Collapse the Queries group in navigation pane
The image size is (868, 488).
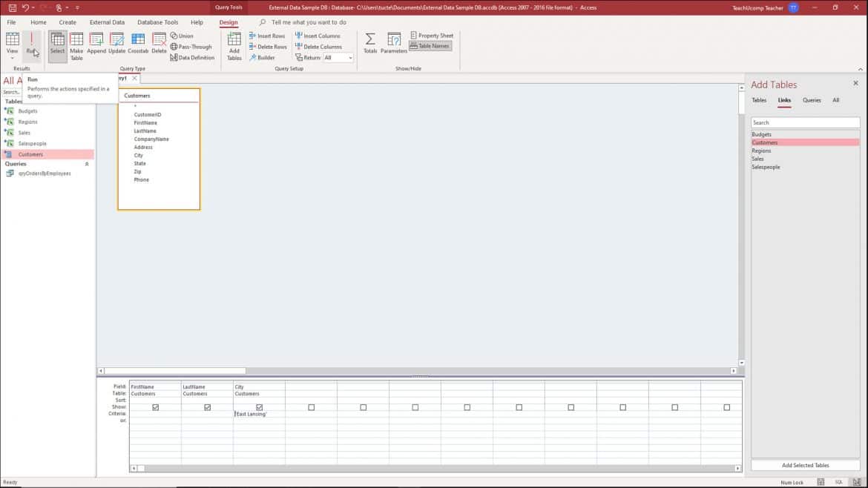87,164
